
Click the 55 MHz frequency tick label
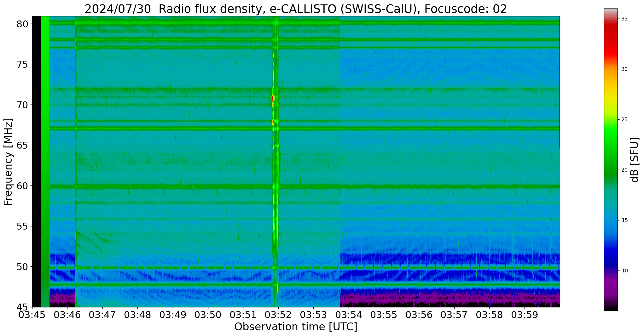pos(23,226)
